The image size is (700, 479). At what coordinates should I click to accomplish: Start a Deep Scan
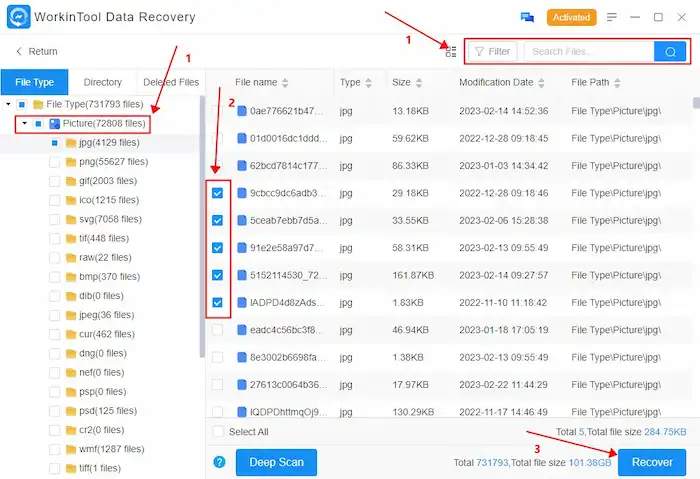276,462
